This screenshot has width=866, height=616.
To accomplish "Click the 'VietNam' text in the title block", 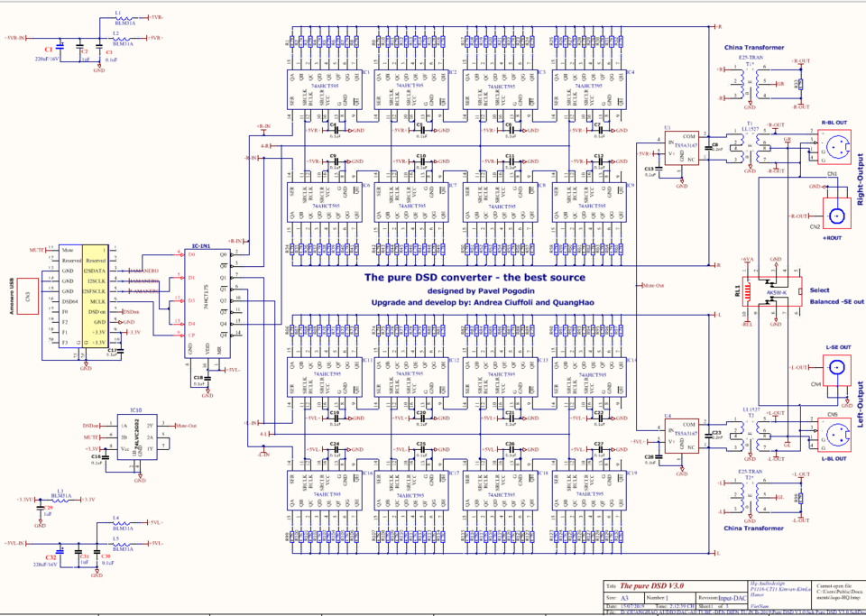I will 760,605.
